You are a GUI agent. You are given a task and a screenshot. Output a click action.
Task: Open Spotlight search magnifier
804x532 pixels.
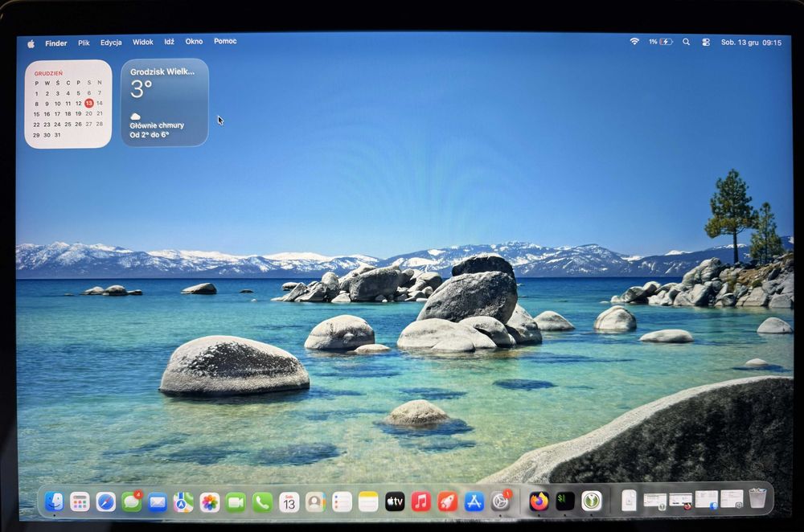[x=686, y=42]
